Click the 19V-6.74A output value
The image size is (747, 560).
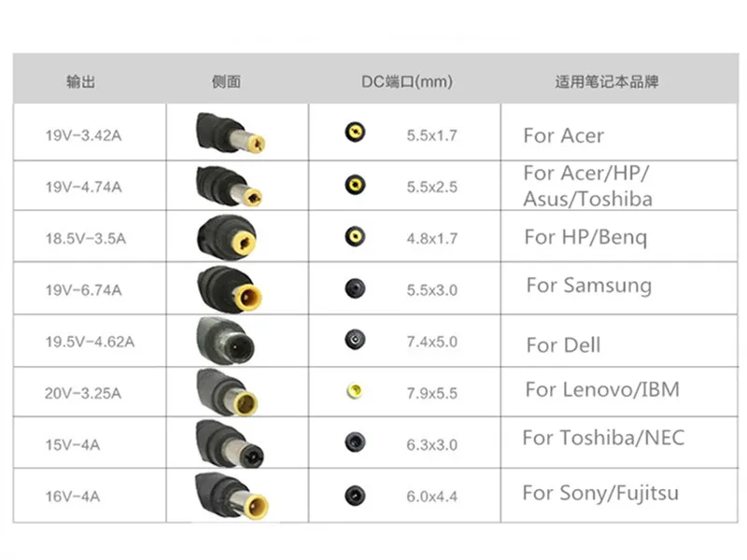[x=83, y=289]
